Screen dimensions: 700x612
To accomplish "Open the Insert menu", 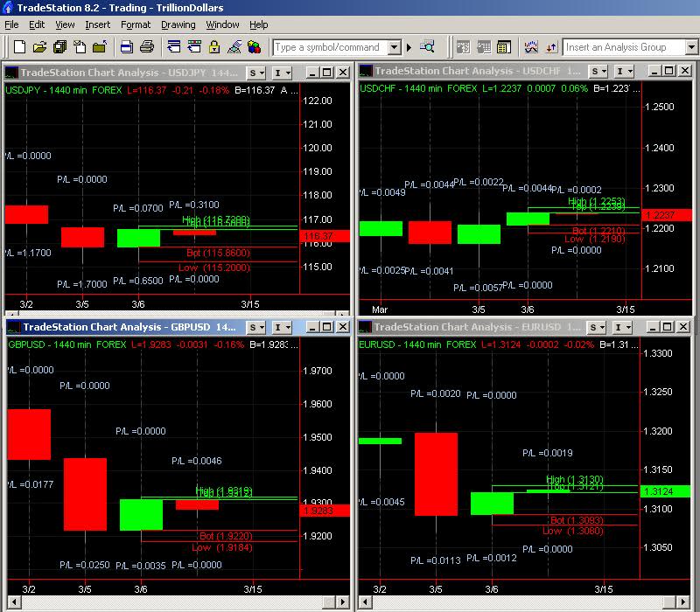I will [97, 24].
